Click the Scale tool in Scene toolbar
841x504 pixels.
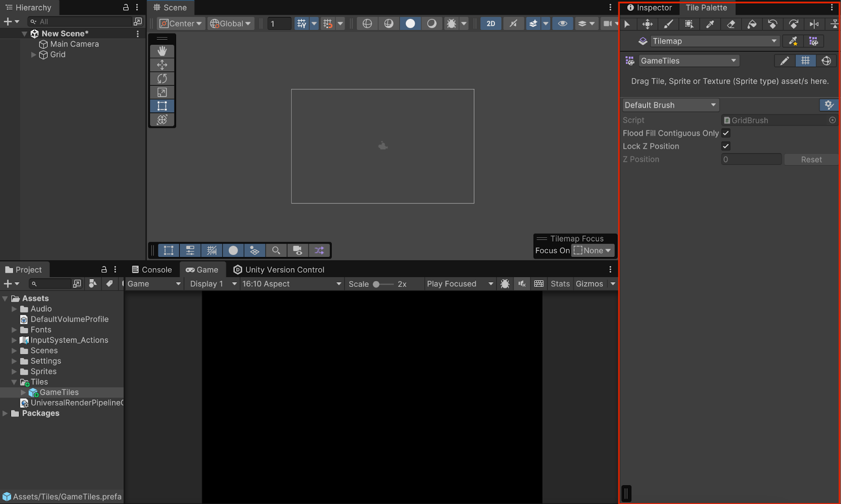click(x=162, y=92)
